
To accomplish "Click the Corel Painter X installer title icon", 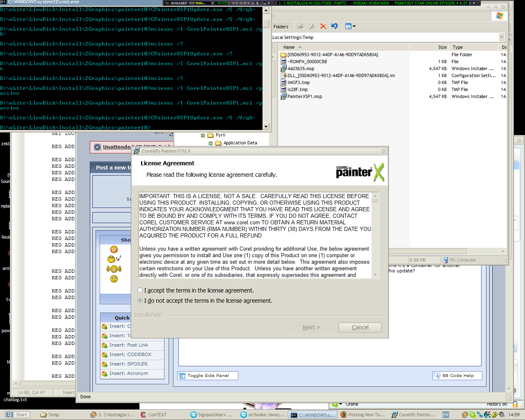I will (137, 151).
